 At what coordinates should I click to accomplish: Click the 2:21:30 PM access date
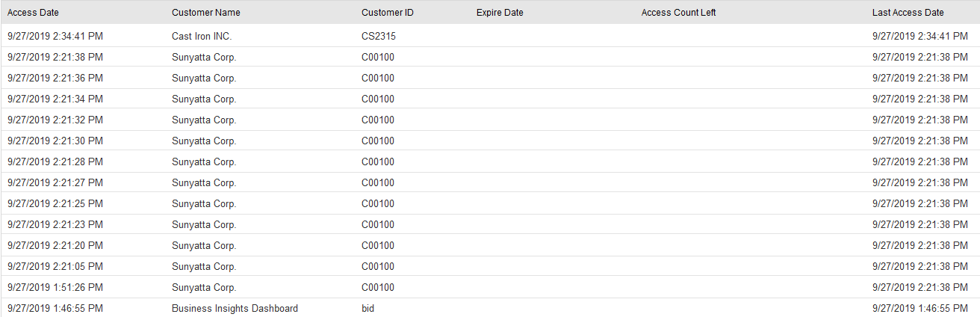(x=55, y=141)
